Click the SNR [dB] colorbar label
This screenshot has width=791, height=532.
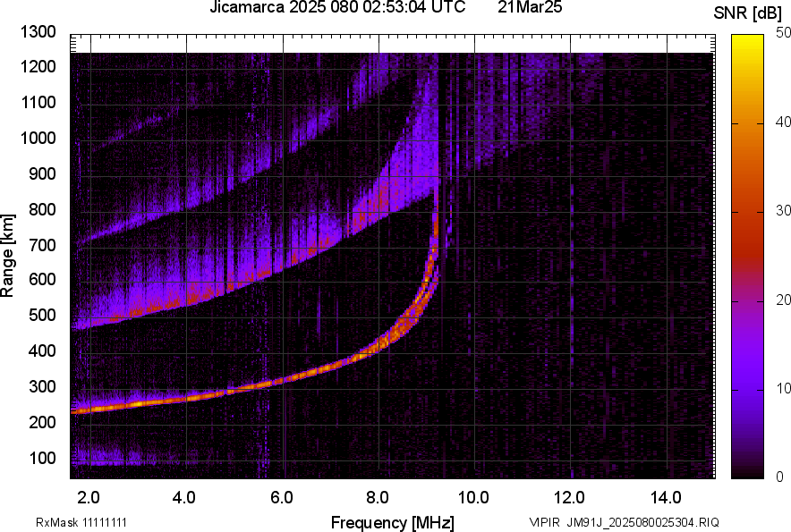(x=749, y=13)
